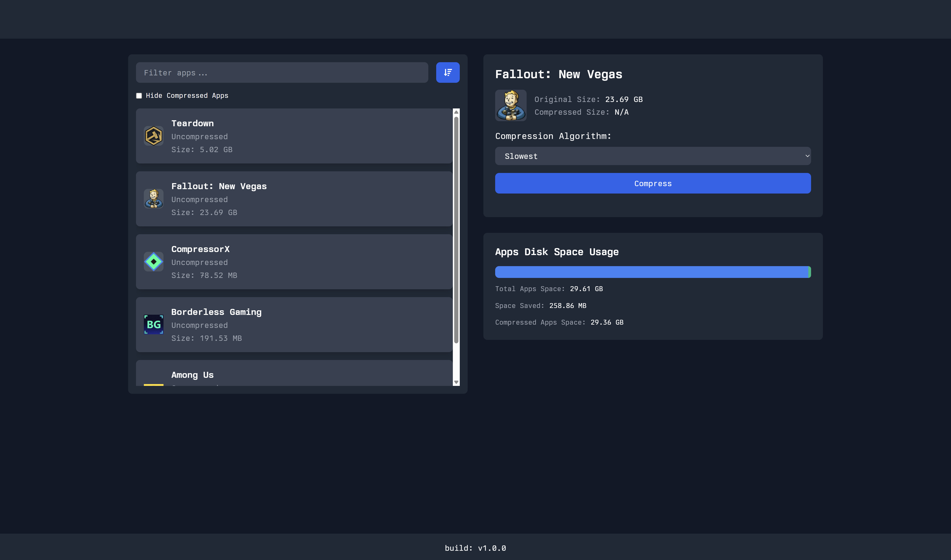Click the Fallout: New Vegas icon in the details panel
951x560 pixels.
511,105
